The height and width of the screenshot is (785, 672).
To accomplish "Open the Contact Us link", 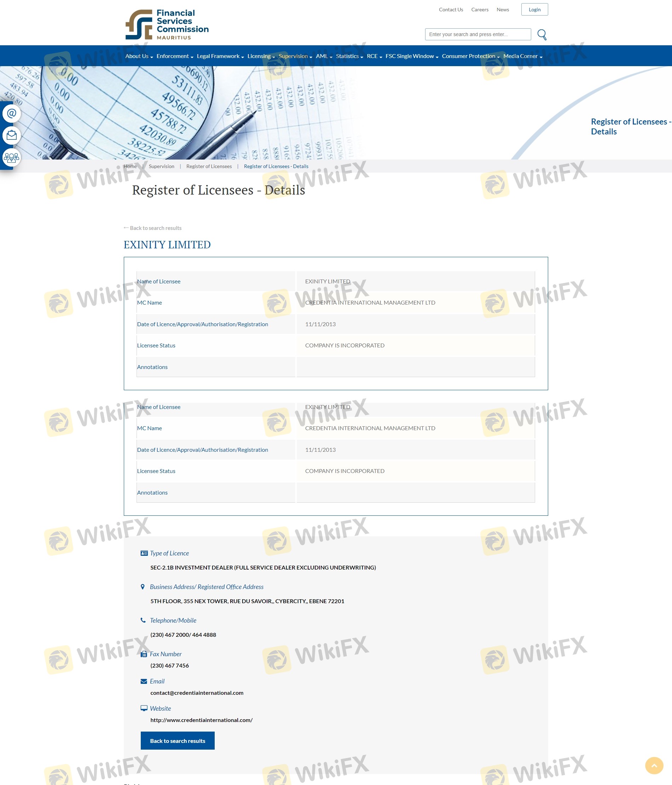I will (451, 10).
